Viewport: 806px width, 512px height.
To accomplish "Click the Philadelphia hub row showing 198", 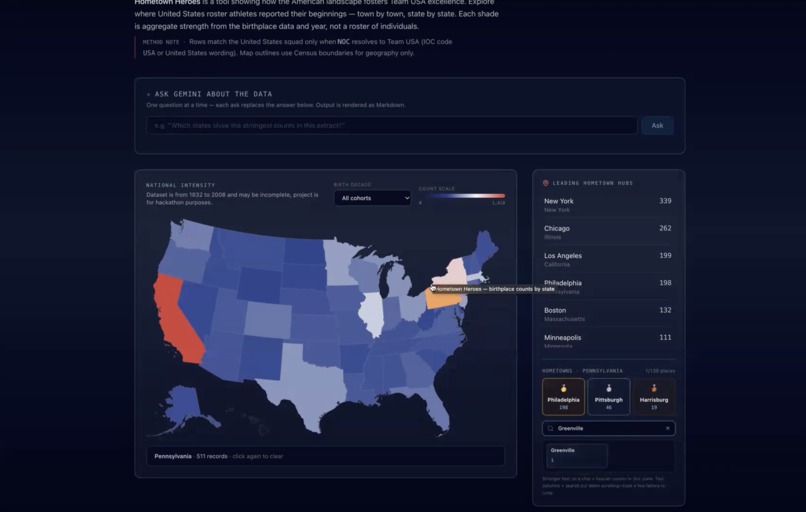I will pos(608,286).
